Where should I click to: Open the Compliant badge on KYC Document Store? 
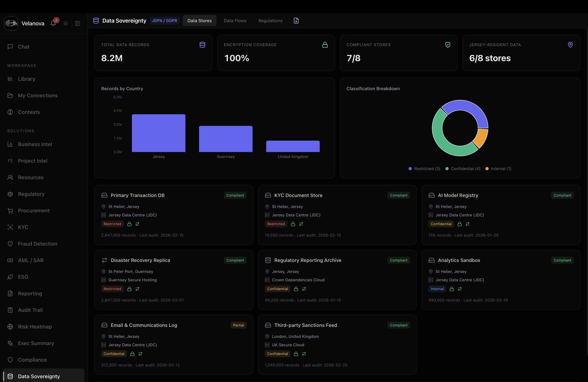[399, 195]
